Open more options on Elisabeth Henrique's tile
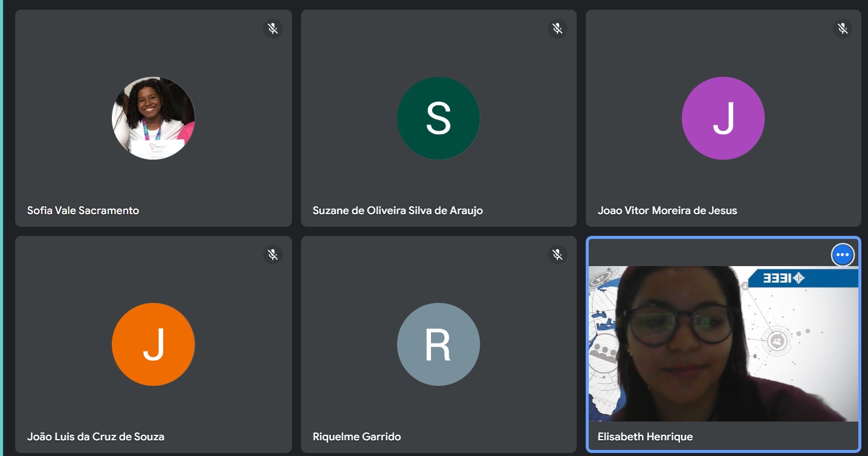The image size is (868, 456). coord(843,255)
